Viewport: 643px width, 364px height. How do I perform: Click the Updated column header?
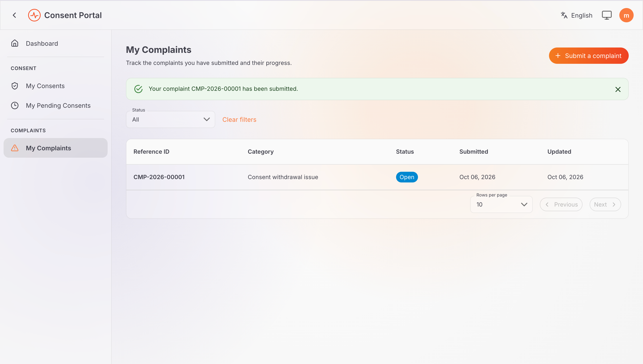[x=559, y=151]
